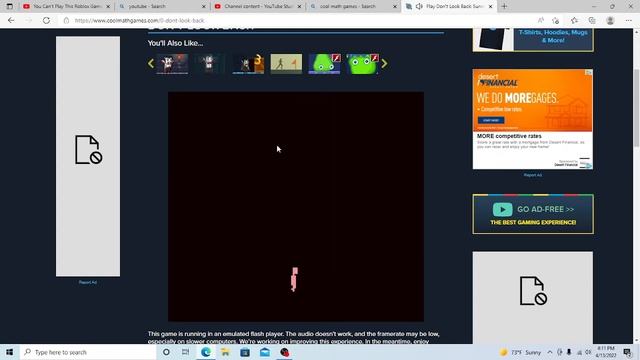Open the first suggested game thumbnail
640x360 pixels.
click(x=172, y=64)
